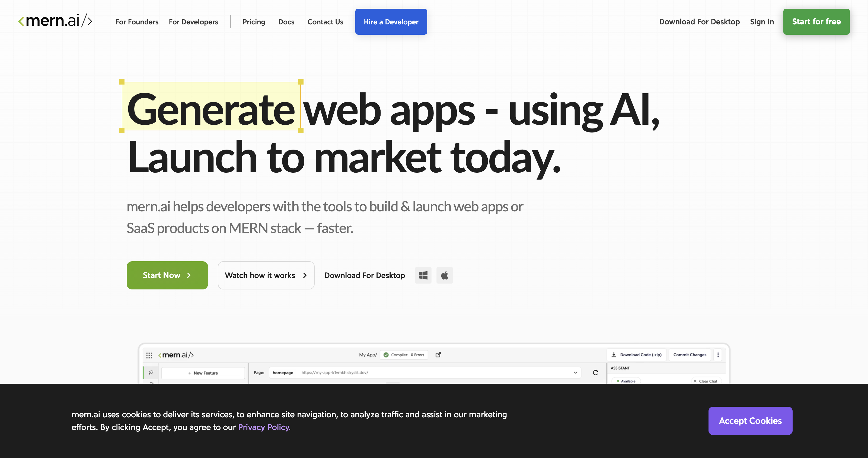Click the Start for free button
Screen dimensions: 868x458
(x=816, y=22)
